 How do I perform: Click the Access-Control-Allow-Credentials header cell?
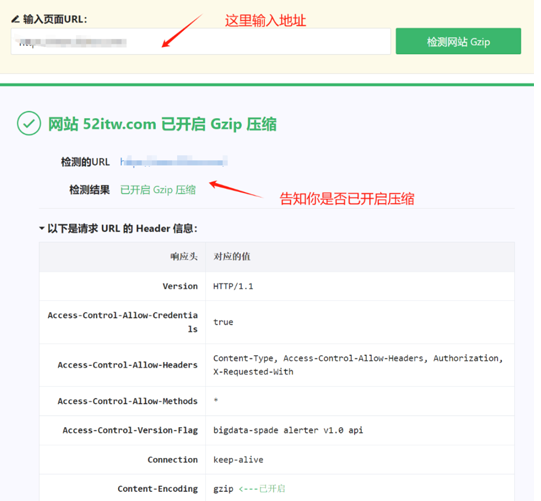[x=122, y=322]
